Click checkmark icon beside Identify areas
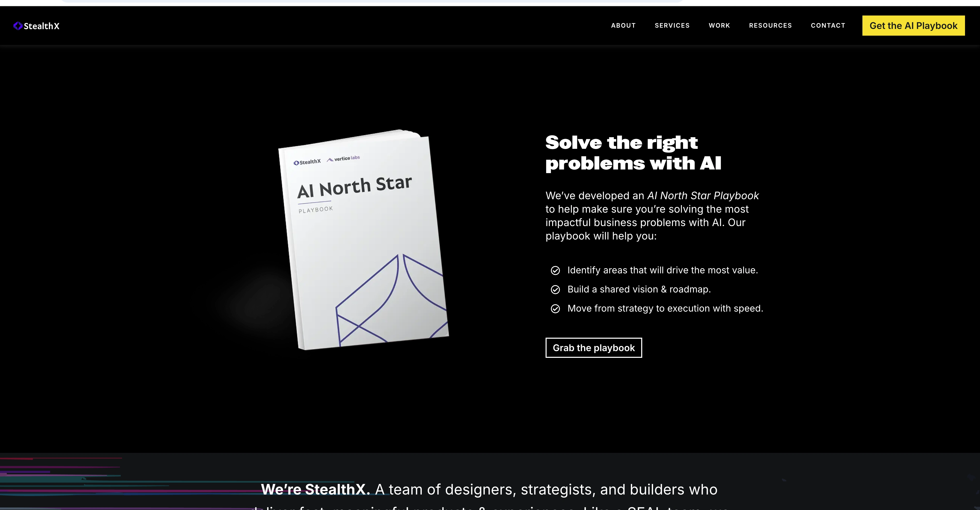The width and height of the screenshot is (980, 510). click(555, 271)
